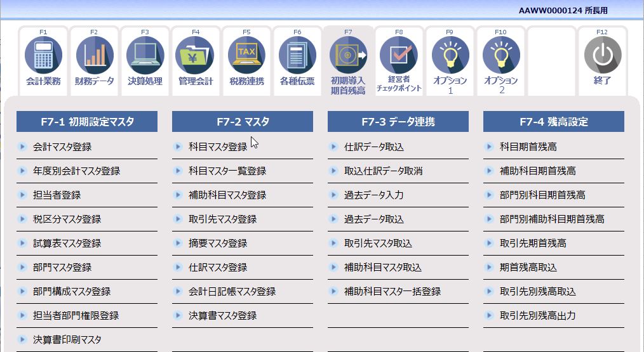Select the F7-3 データ連携 header
Screen dimensions: 644x352
tap(398, 121)
